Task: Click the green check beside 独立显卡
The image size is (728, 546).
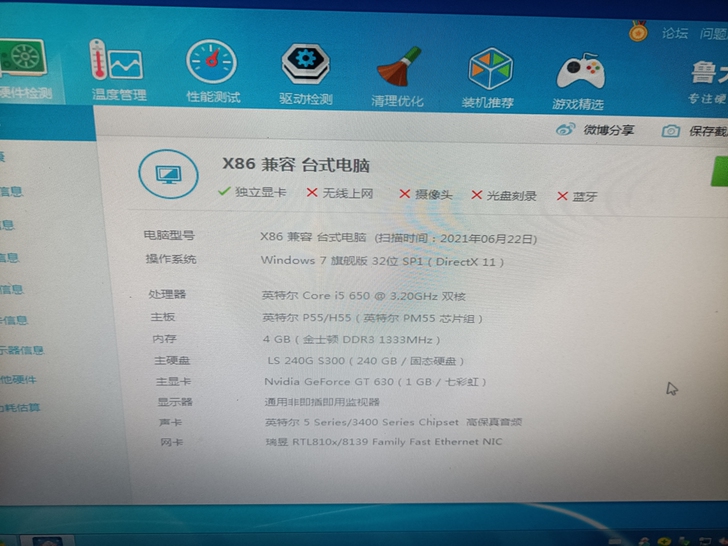Action: 224,191
